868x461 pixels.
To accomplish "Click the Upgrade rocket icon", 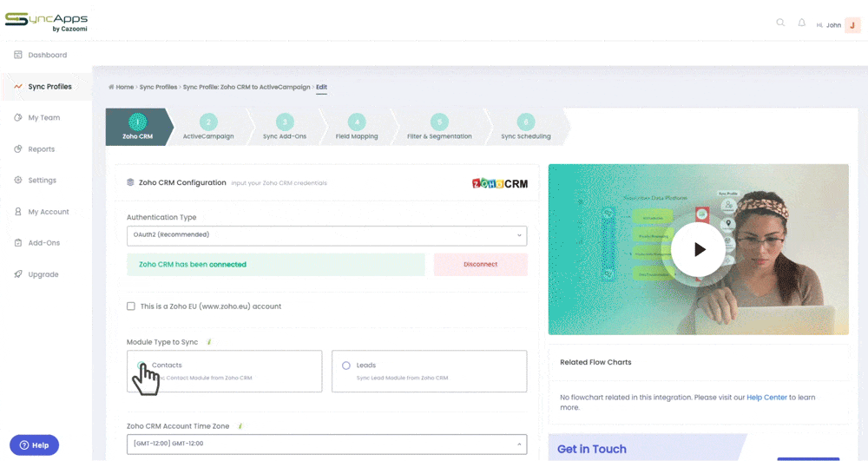I will [x=17, y=274].
